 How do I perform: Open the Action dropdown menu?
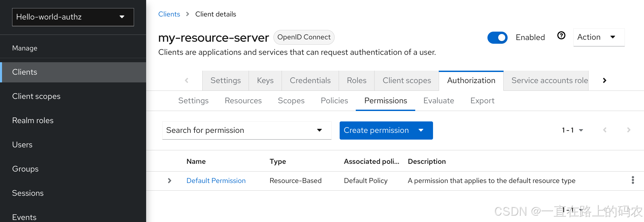click(598, 37)
